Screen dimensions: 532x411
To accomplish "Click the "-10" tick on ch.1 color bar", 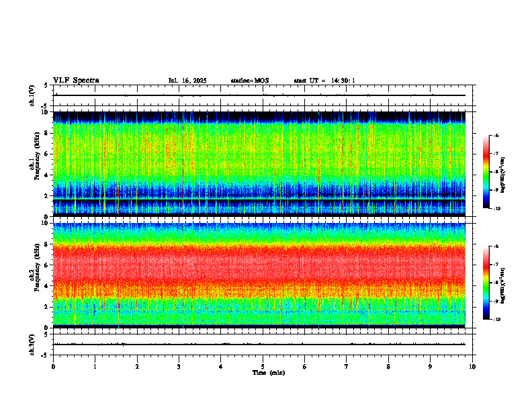I will click(496, 209).
